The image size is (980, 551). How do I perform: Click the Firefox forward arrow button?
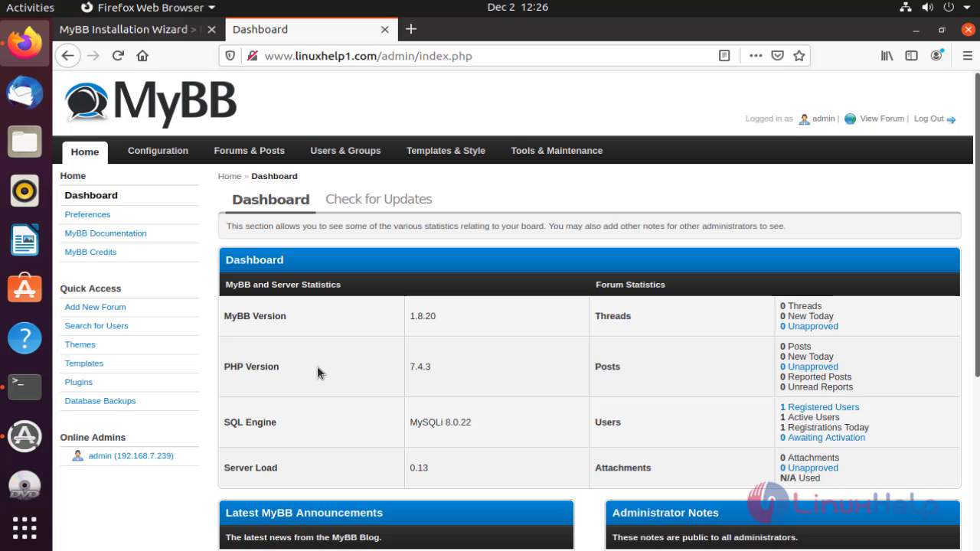tap(93, 56)
